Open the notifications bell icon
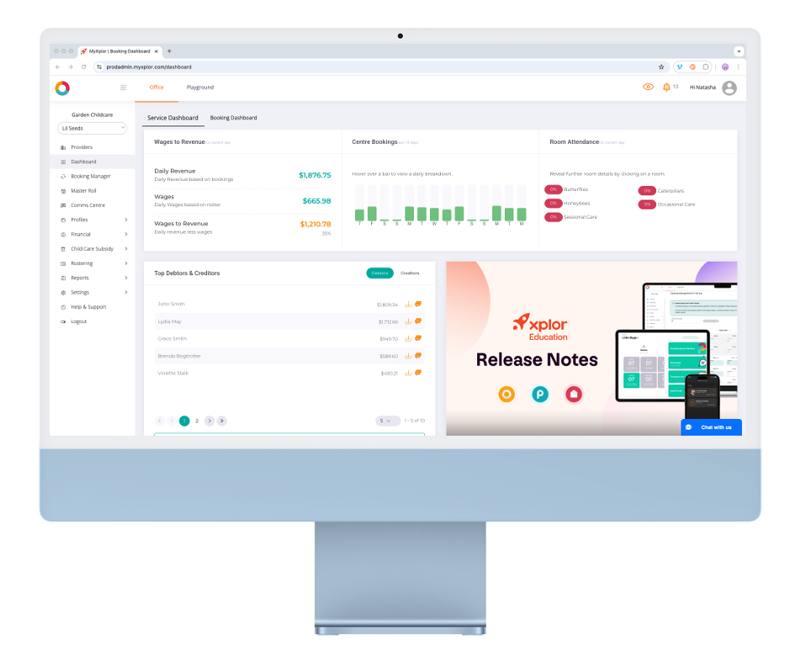Viewport: 801px width, 672px height. tap(666, 87)
